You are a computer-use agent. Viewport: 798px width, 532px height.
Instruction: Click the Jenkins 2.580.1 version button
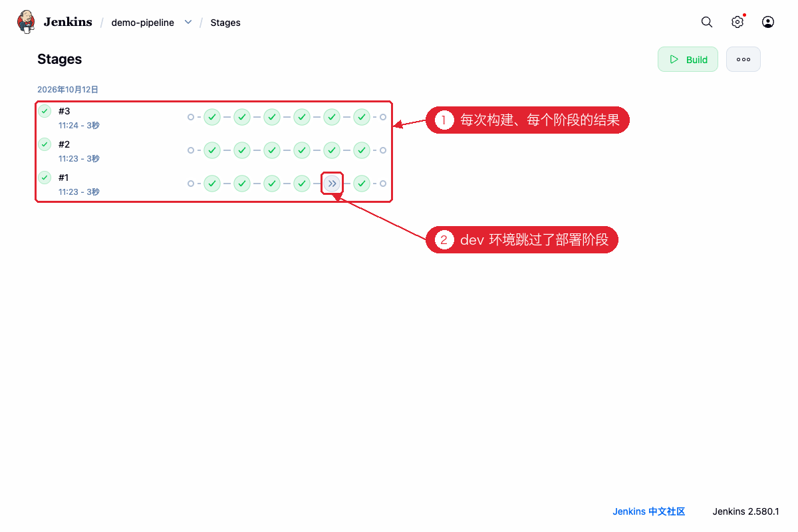pyautogui.click(x=746, y=511)
